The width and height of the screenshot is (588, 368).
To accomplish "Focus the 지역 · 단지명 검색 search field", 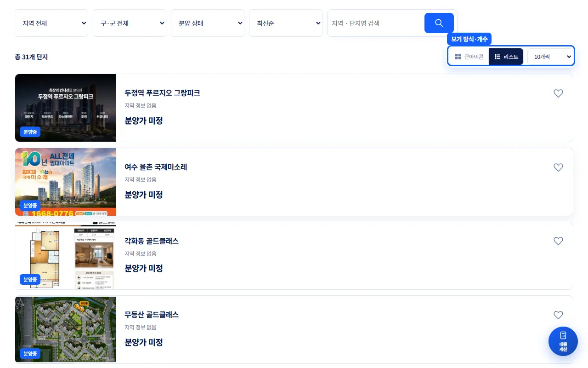I will [x=376, y=23].
